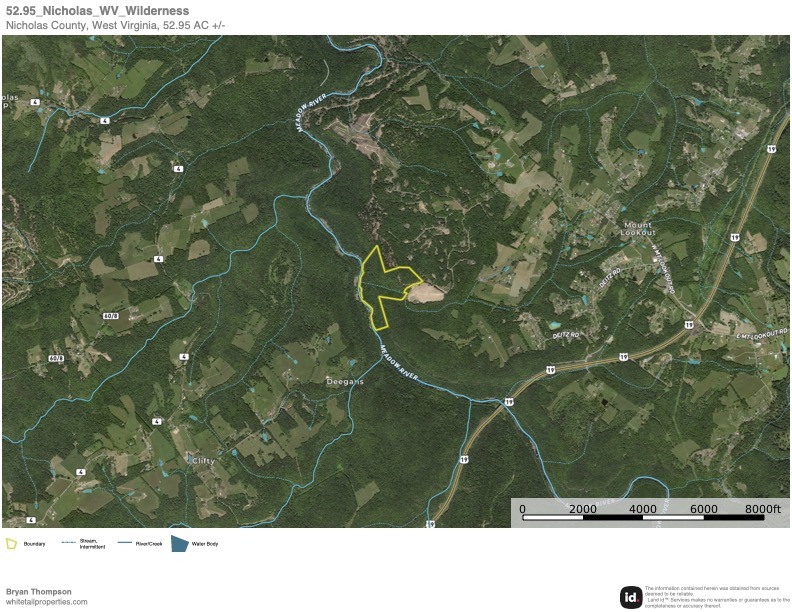Click Route 19 shield beside E Mt Lookout Rd
Image resolution: width=792 pixels, height=612 pixels.
689,325
